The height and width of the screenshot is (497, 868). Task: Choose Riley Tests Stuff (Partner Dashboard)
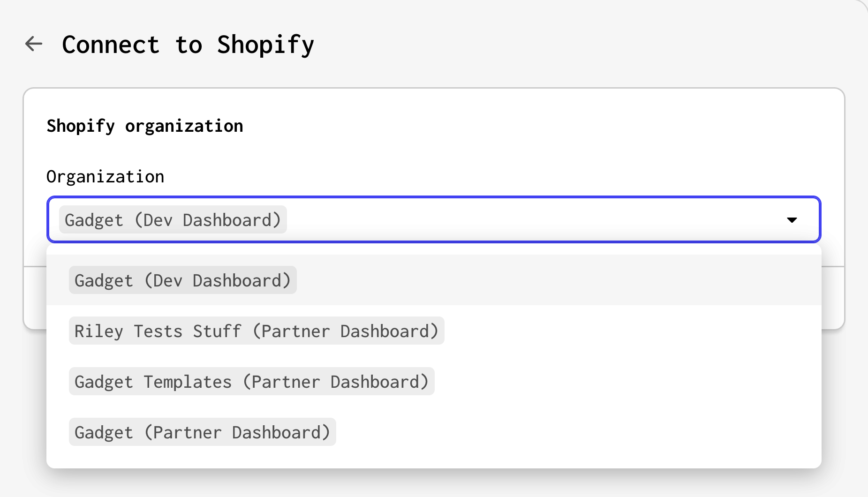pyautogui.click(x=257, y=331)
